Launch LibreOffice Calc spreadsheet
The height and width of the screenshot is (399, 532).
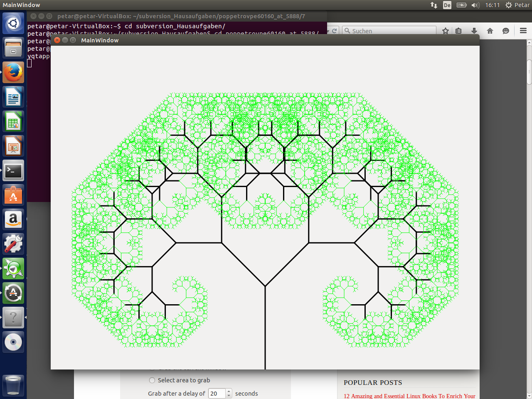[13, 122]
